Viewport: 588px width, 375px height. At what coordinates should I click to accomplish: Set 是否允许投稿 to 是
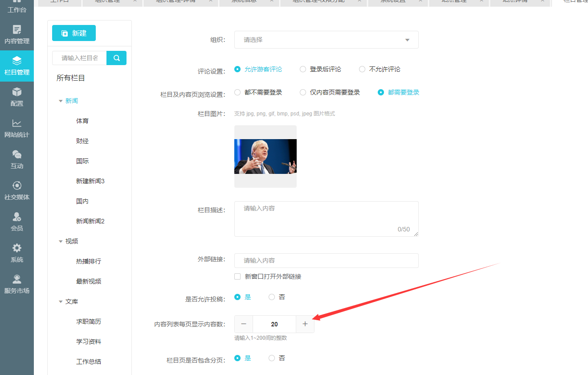[x=237, y=297]
